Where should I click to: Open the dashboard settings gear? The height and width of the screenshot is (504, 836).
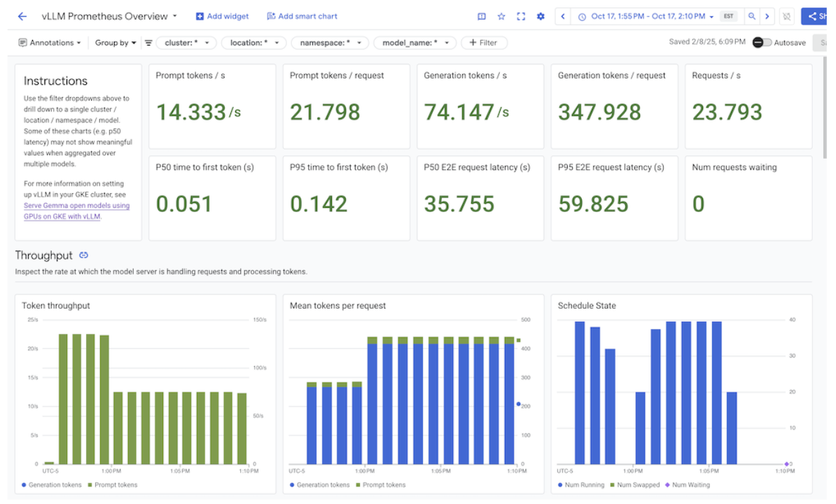541,16
